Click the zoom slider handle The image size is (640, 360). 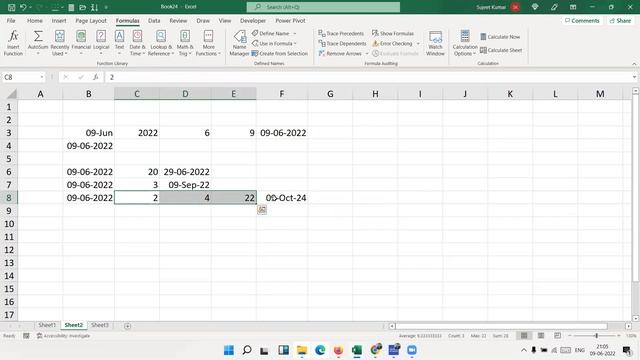point(596,336)
